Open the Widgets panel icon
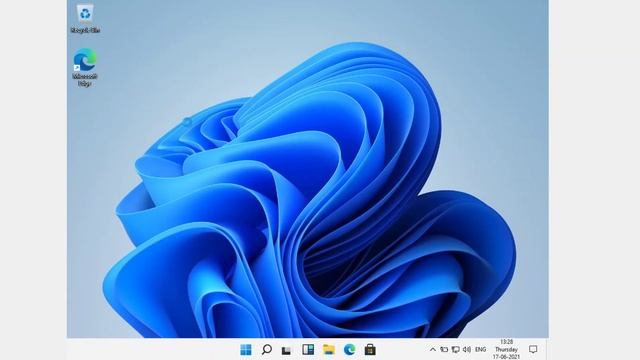Image resolution: width=640 pixels, height=360 pixels. pos(308,349)
